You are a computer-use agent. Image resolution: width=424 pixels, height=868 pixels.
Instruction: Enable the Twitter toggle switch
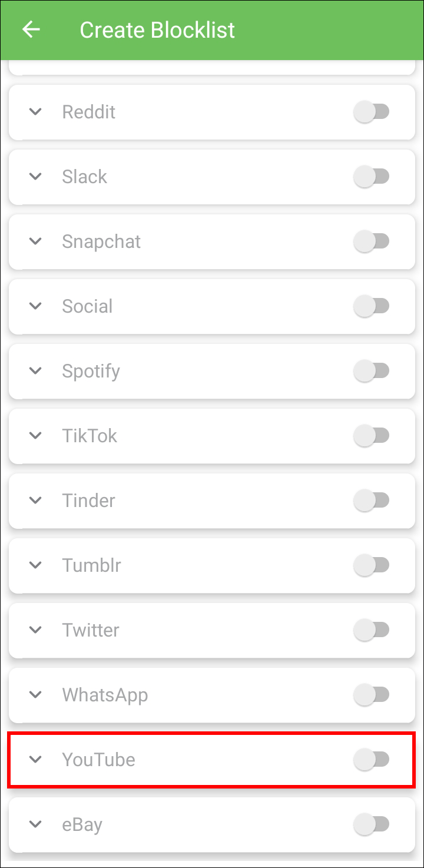coord(372,630)
